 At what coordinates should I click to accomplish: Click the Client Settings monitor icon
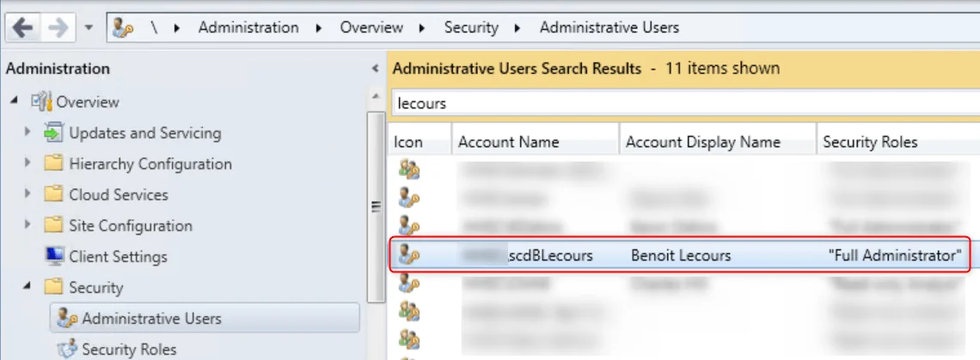tap(54, 256)
